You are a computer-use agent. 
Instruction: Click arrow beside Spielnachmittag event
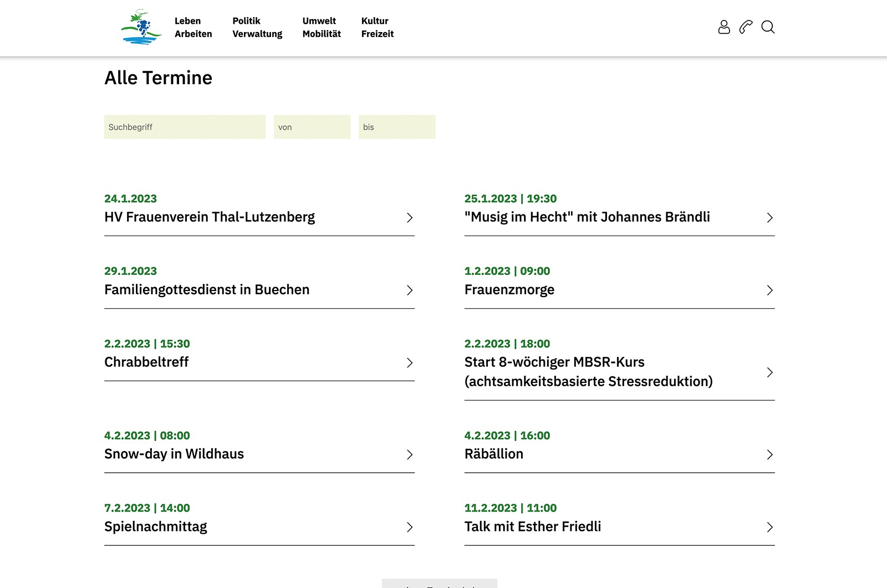pos(410,528)
